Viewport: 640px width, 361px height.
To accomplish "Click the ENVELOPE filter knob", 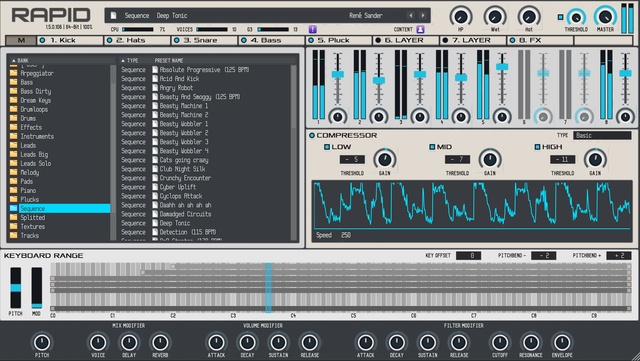I will (562, 342).
